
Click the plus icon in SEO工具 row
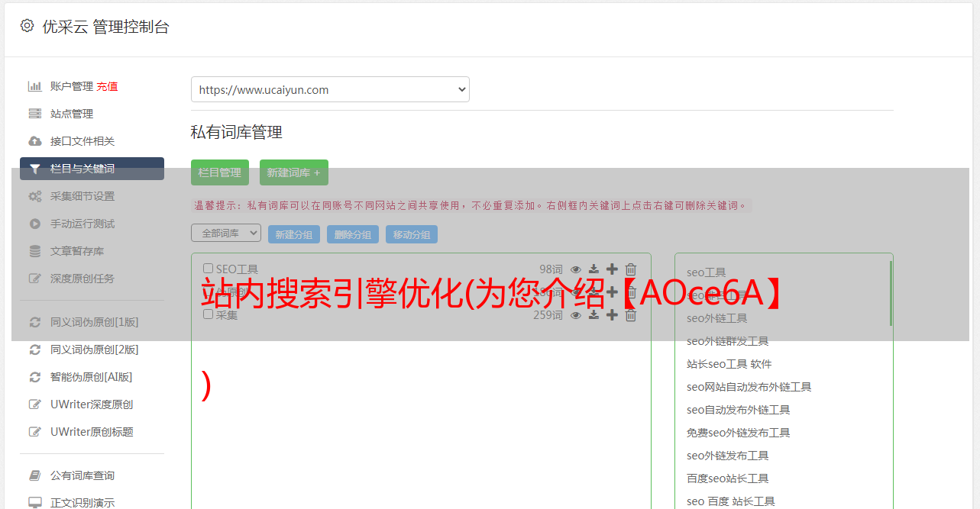click(612, 269)
